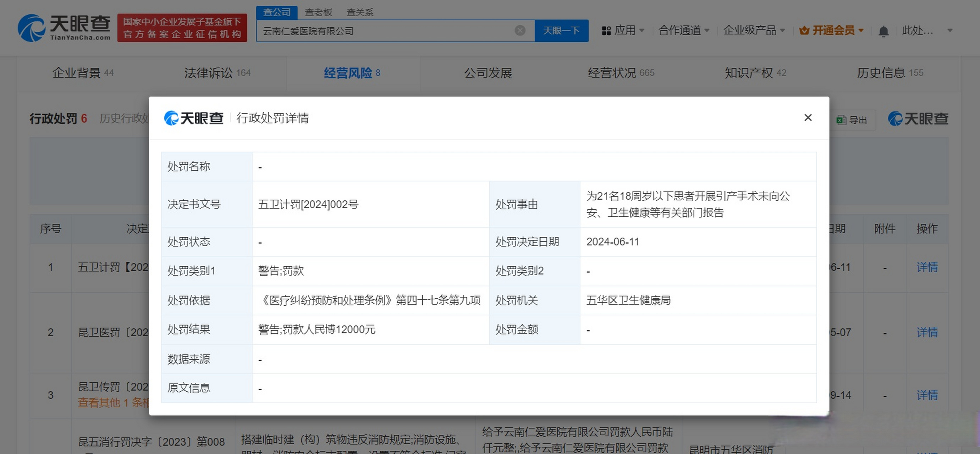Open 详情 link for row 3
This screenshot has width=980, height=454.
(927, 395)
